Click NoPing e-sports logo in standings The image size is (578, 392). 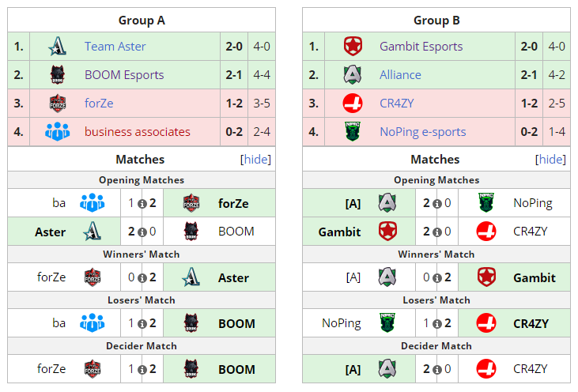point(352,132)
